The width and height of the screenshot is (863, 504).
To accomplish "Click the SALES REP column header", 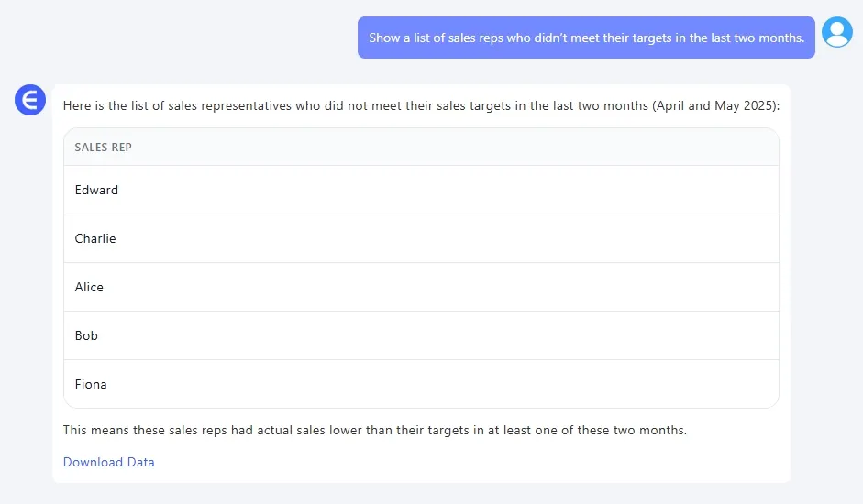I will [103, 148].
